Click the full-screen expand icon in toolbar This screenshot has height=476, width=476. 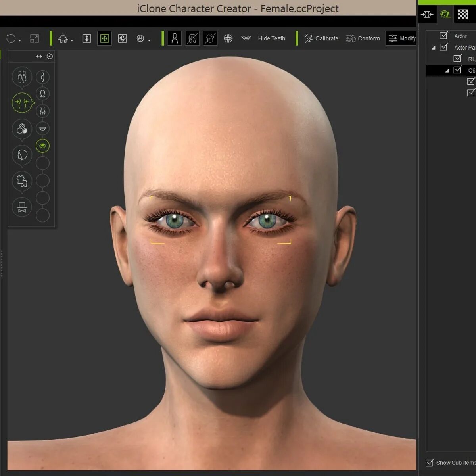tap(35, 38)
